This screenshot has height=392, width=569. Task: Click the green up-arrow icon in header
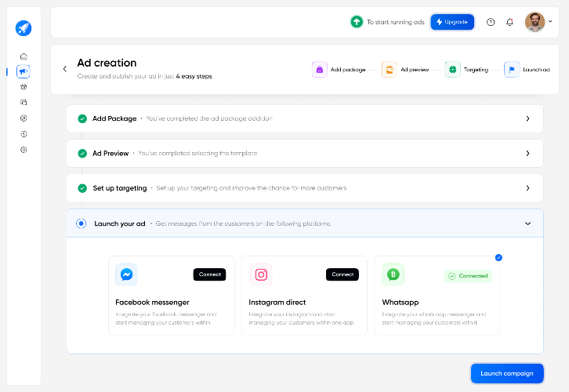click(357, 22)
